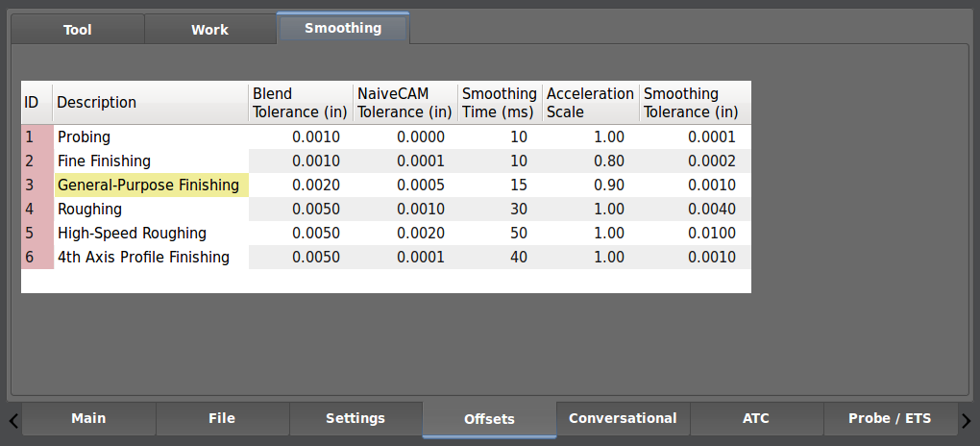Switch to the Settings tab

(355, 418)
